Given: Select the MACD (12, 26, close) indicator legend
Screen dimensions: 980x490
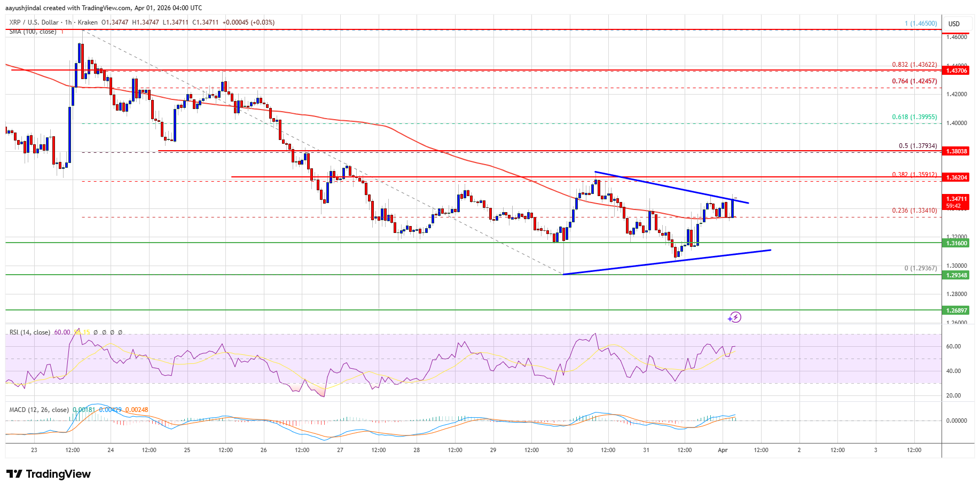Looking at the screenshot, I should click(39, 410).
